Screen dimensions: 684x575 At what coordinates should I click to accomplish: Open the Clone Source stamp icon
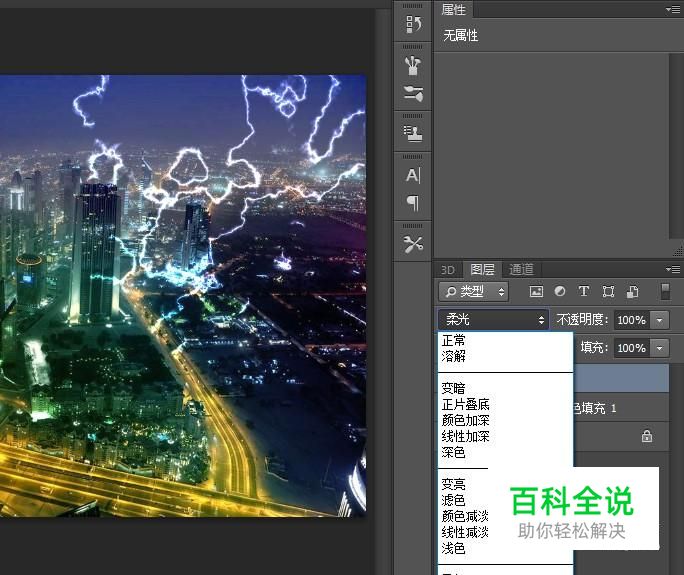[x=413, y=133]
